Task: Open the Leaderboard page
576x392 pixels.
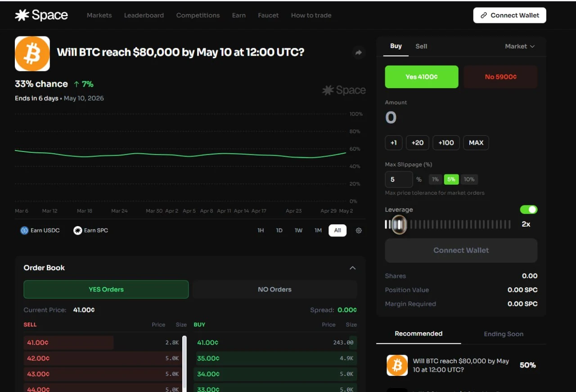Action: (144, 15)
